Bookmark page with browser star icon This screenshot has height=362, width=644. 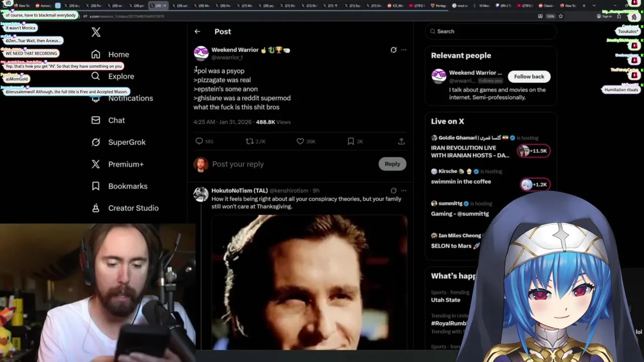[x=560, y=16]
